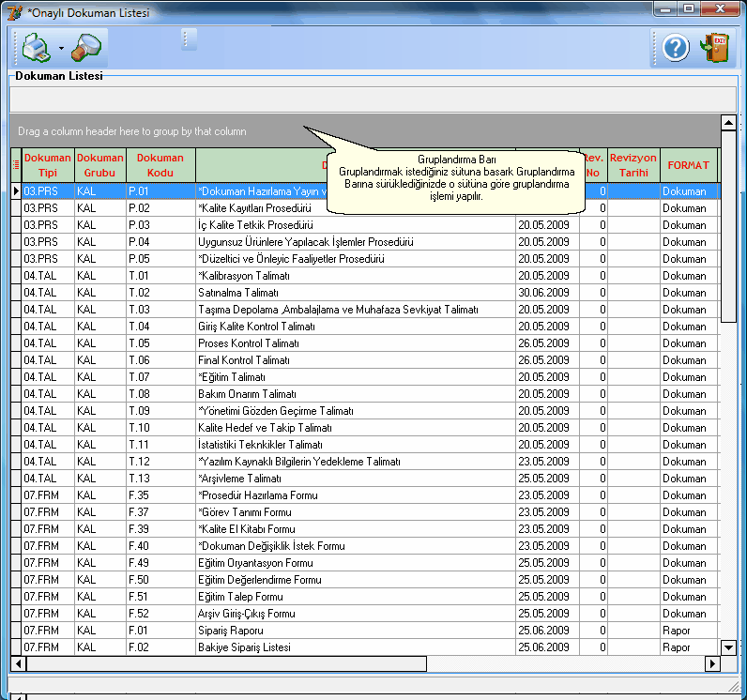Select 'Kalite Hedef ve Takip Talimatı'

(x=365, y=428)
